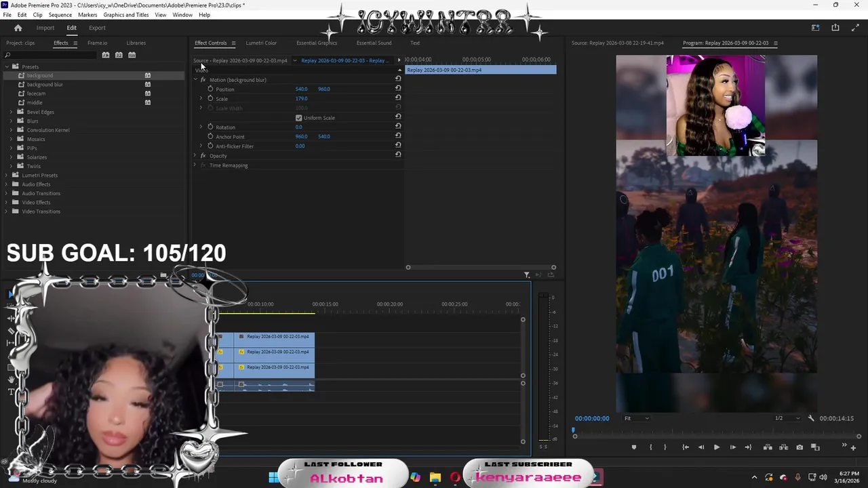Click the Position value 540.0
This screenshot has width=868, height=488.
[301, 89]
